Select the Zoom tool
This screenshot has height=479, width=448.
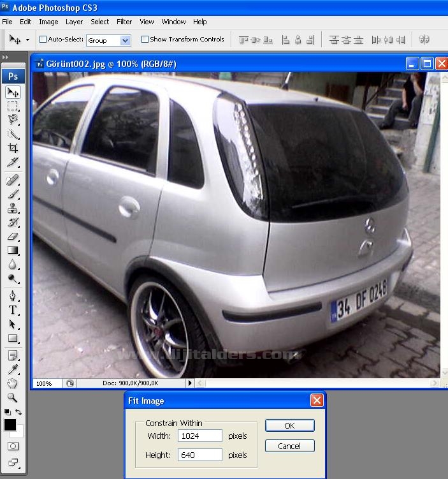click(x=13, y=398)
